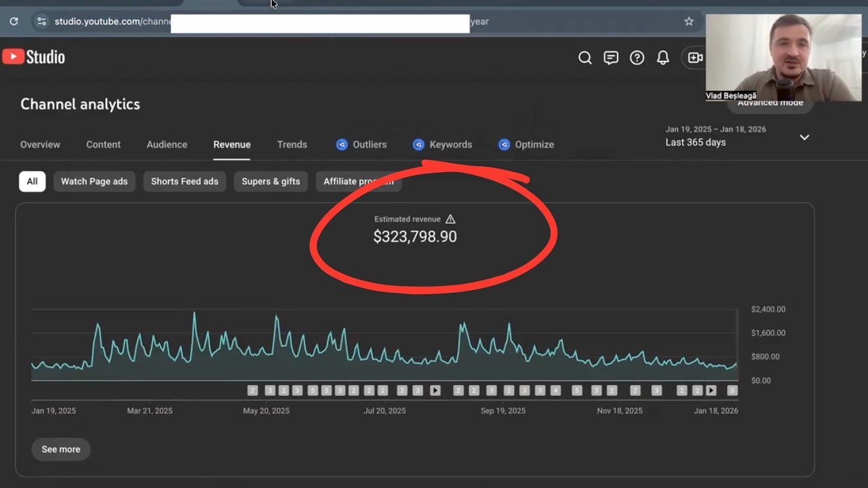
Task: Click the Mar 21, 2025 chart date label
Action: pos(150,411)
